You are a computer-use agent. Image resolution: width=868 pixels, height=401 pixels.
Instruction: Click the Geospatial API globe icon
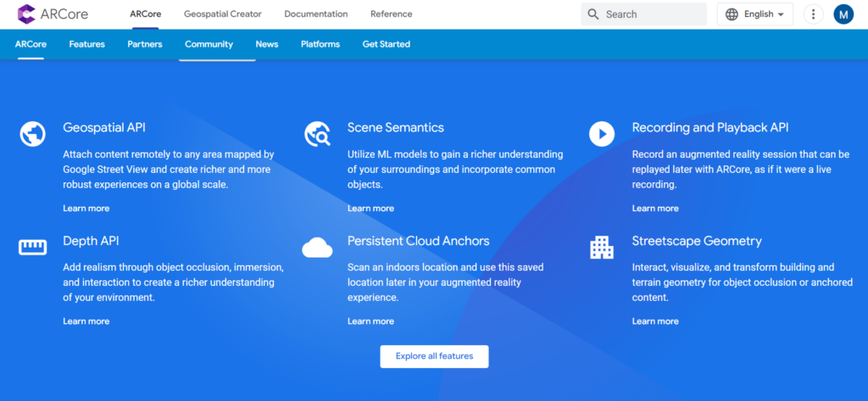pyautogui.click(x=32, y=134)
